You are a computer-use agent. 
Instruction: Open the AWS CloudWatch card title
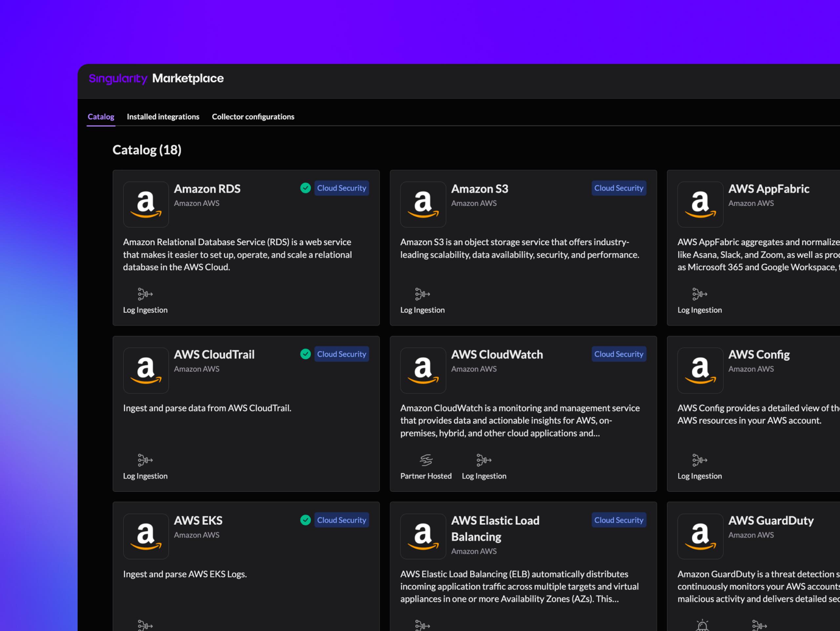point(497,355)
